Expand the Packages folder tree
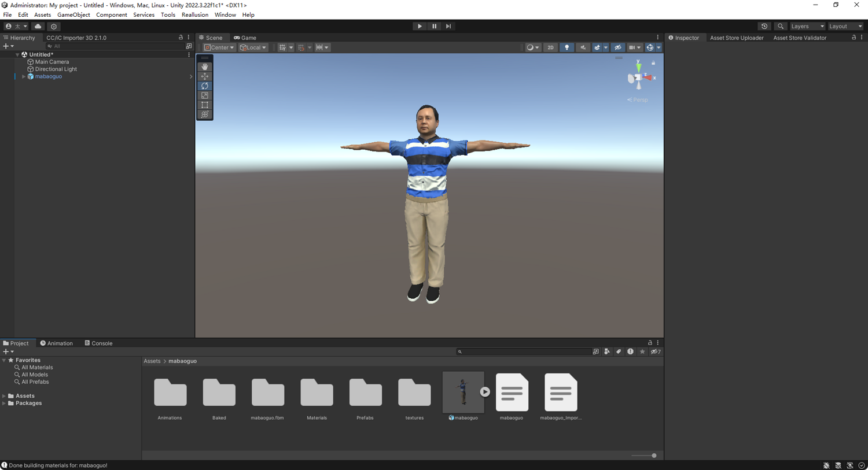The width and height of the screenshot is (868, 470). [4, 403]
